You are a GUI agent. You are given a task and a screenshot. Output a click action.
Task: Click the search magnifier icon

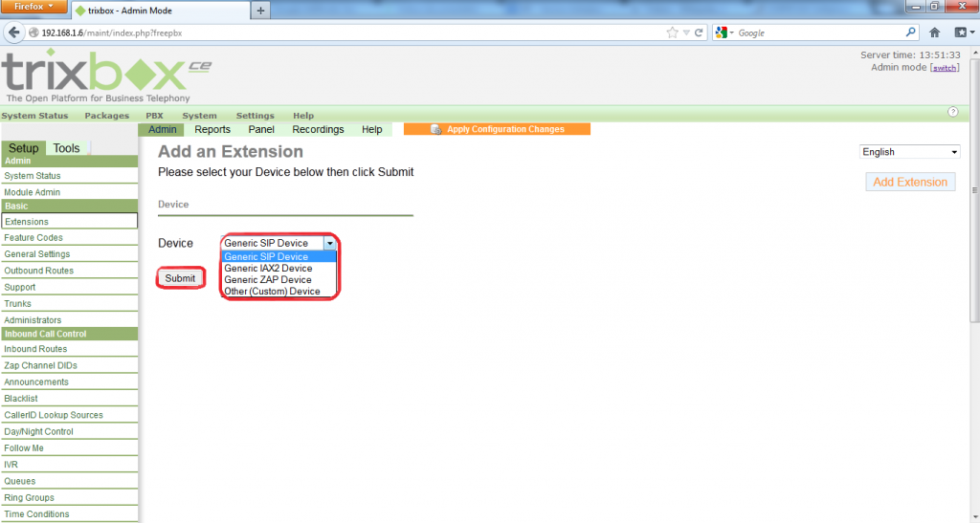911,33
